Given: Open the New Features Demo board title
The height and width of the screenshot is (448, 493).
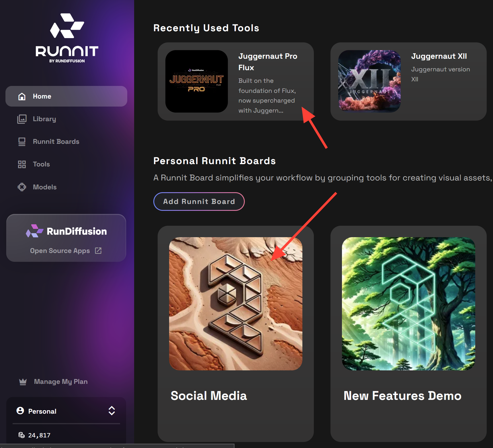Looking at the screenshot, I should pyautogui.click(x=402, y=396).
